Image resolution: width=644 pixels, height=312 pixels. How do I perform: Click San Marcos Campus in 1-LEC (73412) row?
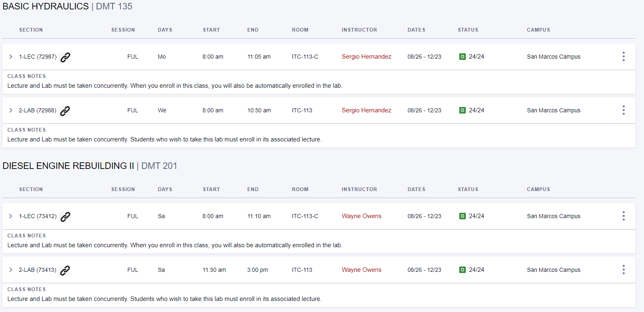pos(553,216)
